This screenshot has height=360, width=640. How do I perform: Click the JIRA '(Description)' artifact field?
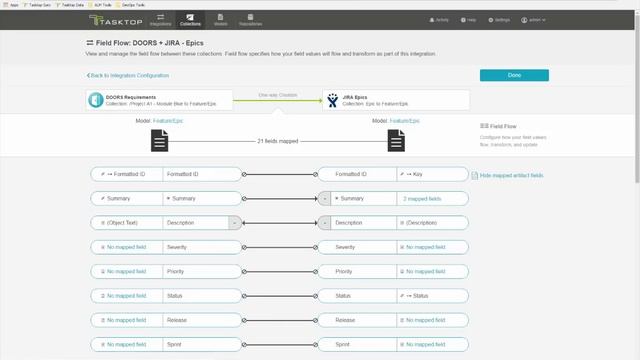432,223
